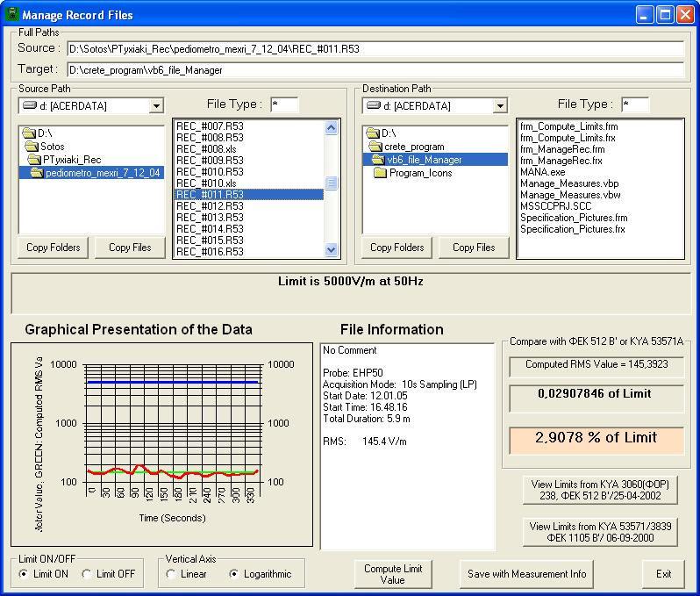Click Copy Files in the Source Path panel
This screenshot has width=700, height=596.
click(x=130, y=248)
